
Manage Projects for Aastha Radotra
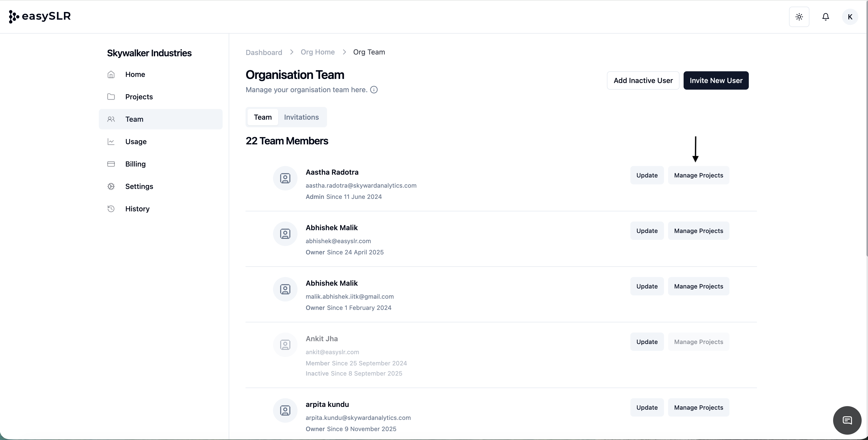coord(698,175)
